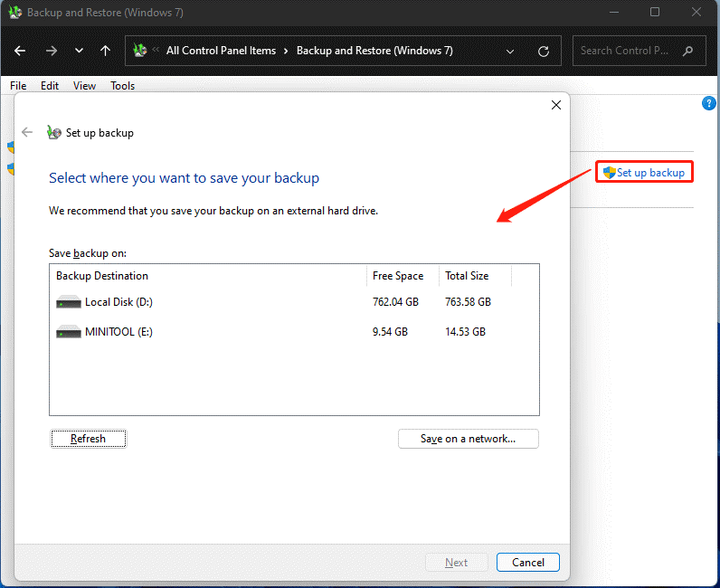
Task: Click the back arrow in the navigation bar
Action: click(20, 51)
